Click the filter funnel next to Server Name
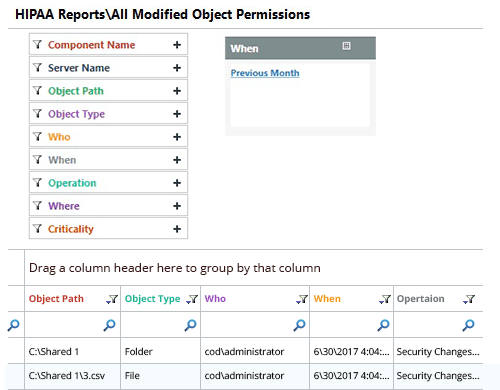Image resolution: width=500 pixels, height=390 pixels. pos(38,68)
